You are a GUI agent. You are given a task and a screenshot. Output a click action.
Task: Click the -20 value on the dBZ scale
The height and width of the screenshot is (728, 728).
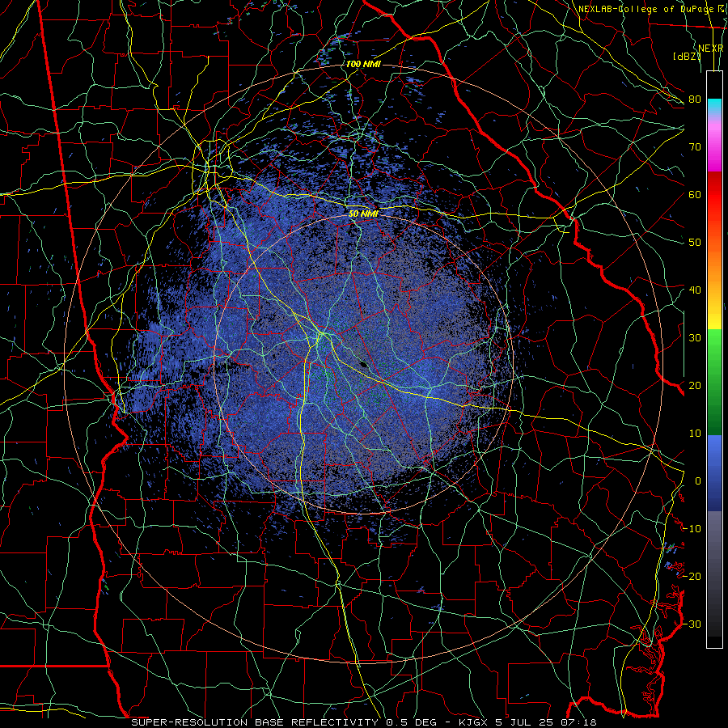coord(692,576)
